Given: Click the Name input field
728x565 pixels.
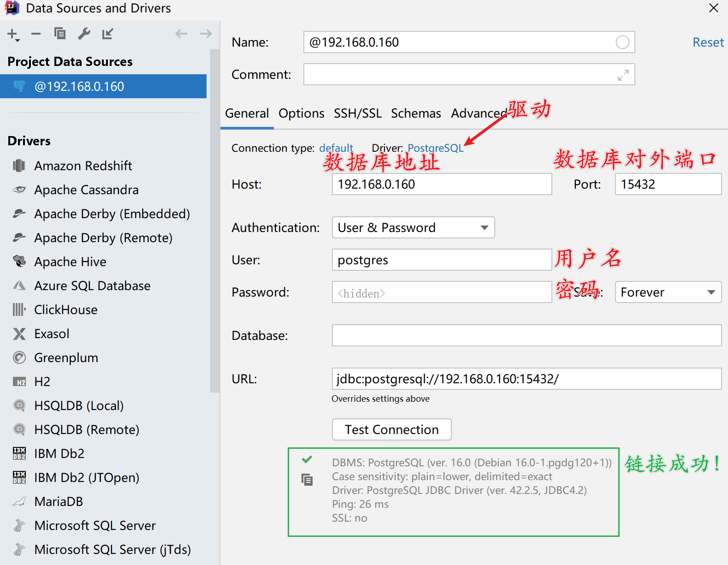Looking at the screenshot, I should (x=469, y=42).
